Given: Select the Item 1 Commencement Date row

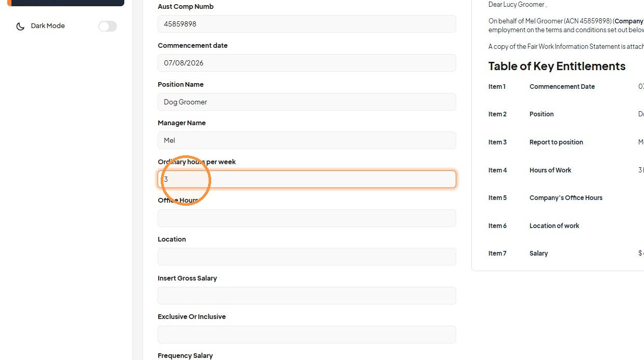Looking at the screenshot, I should 566,87.
